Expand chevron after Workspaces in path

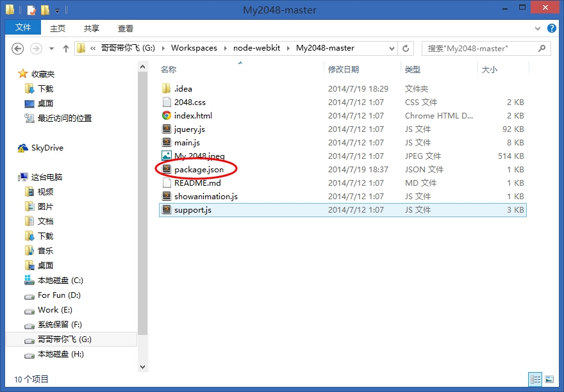click(225, 48)
